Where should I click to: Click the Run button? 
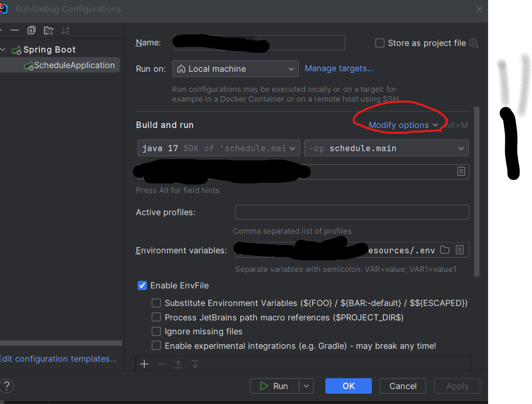(274, 386)
